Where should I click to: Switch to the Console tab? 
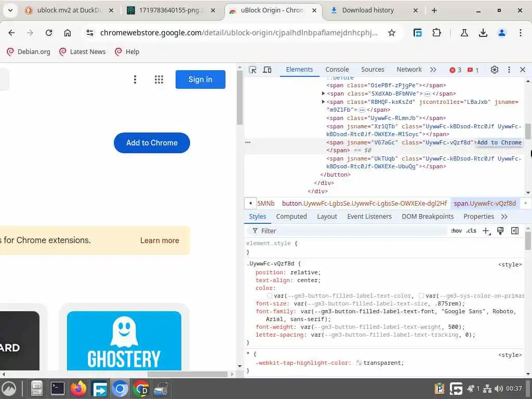tap(337, 69)
